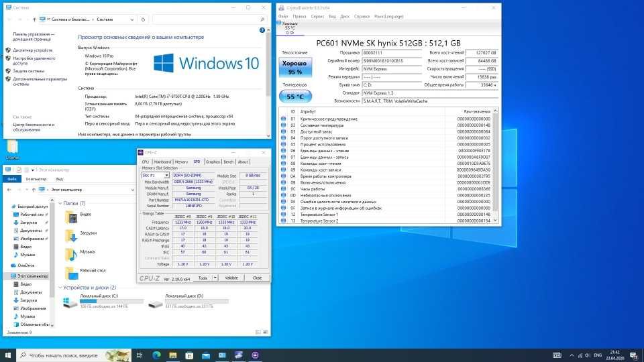Viewport: 644px width, 362px height.
Task: Open Сервис menu in CrystalDiskInfo
Action: tap(317, 16)
